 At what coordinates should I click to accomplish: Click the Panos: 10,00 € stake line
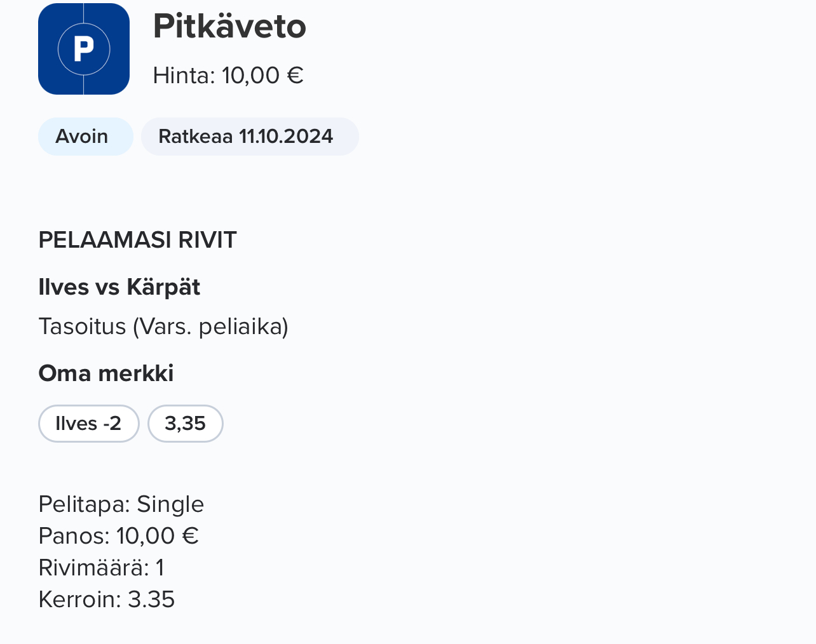pos(119,536)
